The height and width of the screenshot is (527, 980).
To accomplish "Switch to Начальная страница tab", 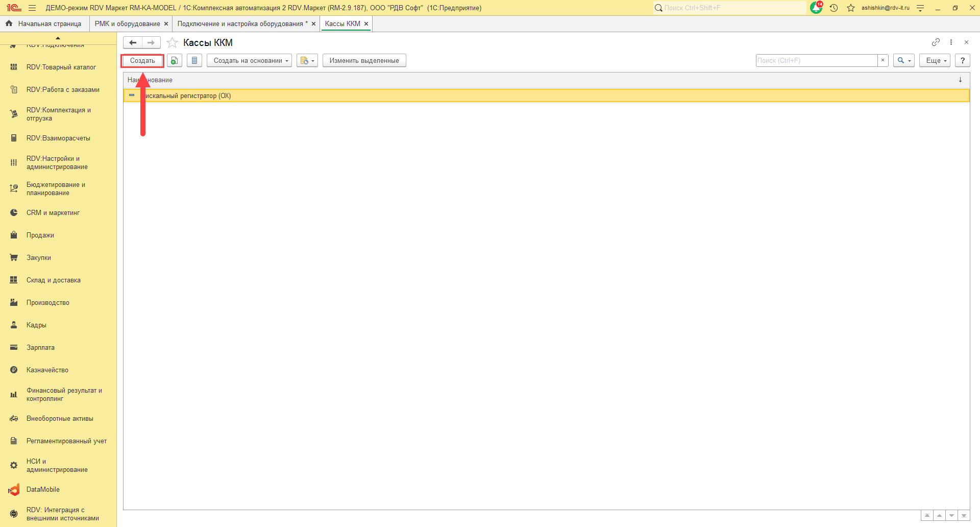I will click(x=44, y=23).
